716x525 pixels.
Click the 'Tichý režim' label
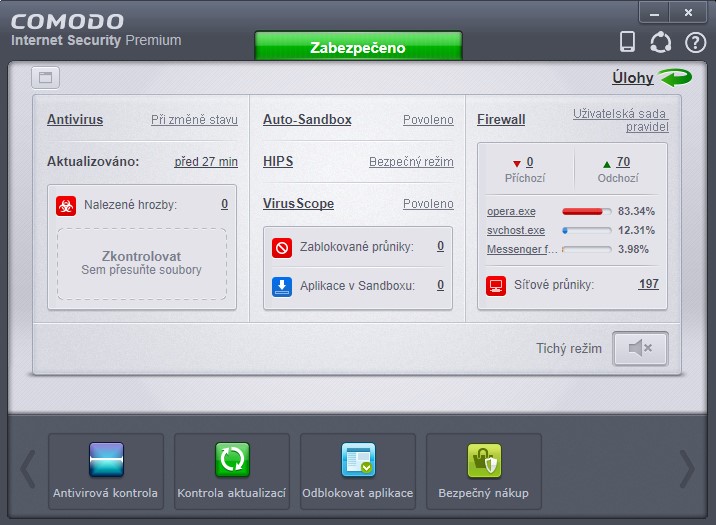pos(569,348)
